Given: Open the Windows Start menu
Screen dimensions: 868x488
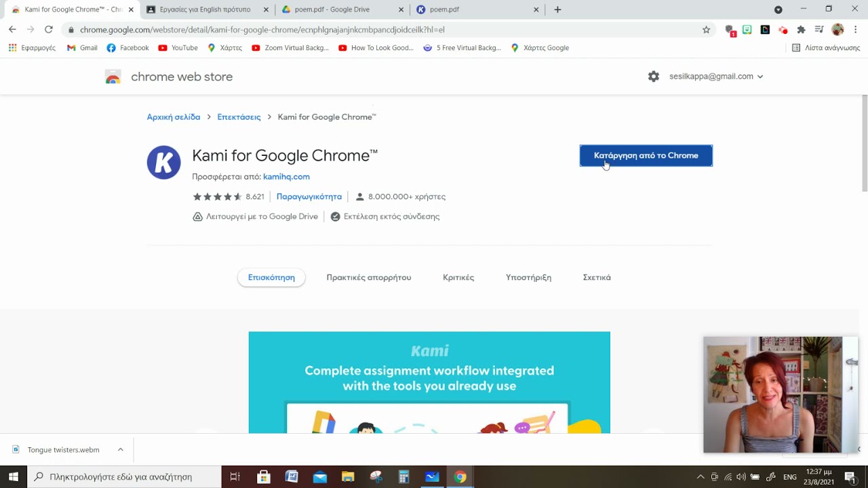Looking at the screenshot, I should click(x=14, y=476).
